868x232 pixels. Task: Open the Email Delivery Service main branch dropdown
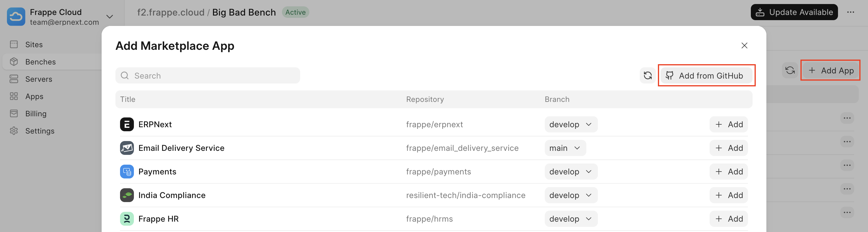click(565, 148)
